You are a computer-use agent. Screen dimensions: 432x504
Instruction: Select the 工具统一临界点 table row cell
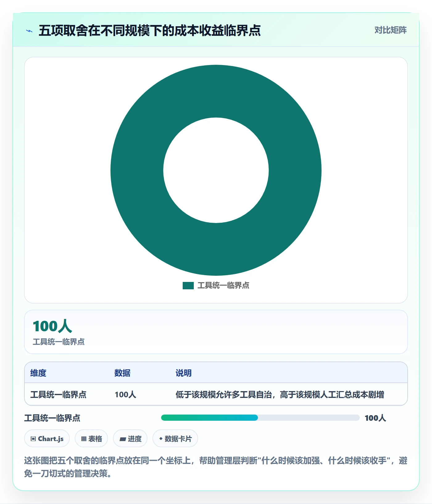tap(58, 395)
